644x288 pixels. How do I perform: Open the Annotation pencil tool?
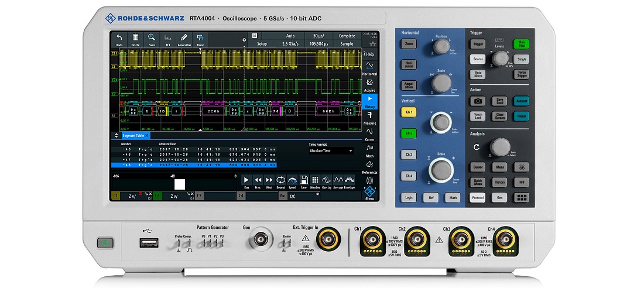184,39
